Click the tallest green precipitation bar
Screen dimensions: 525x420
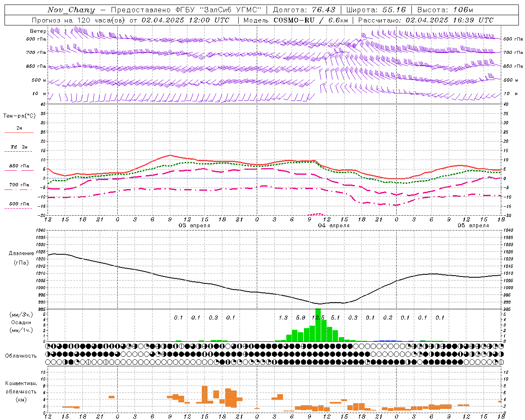click(318, 325)
